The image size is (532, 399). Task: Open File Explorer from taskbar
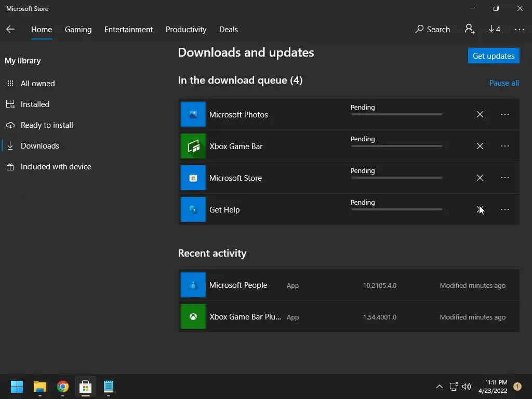click(39, 387)
